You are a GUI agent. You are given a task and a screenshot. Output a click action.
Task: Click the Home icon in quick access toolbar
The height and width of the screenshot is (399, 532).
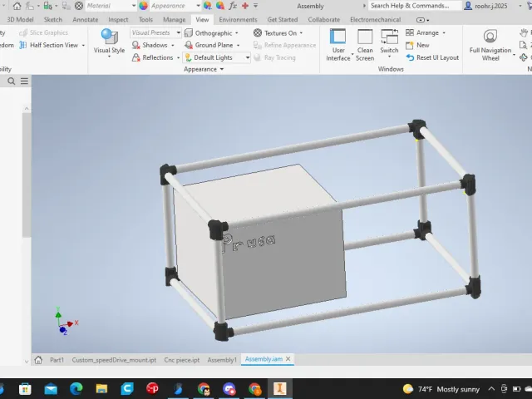17,6
